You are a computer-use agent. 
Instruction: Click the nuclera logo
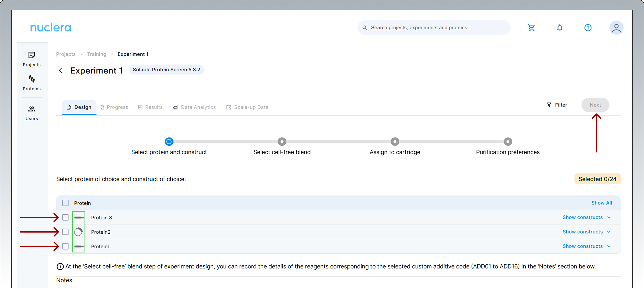click(51, 28)
